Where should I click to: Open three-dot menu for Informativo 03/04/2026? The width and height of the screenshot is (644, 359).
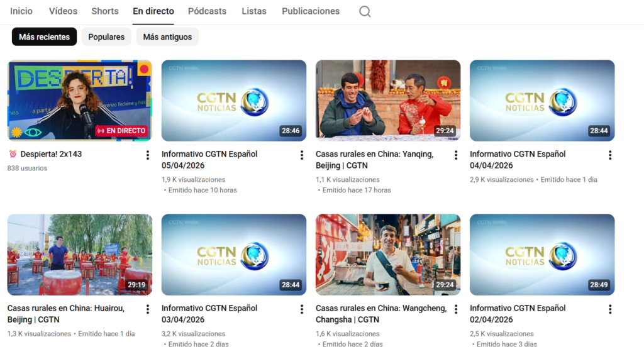point(302,309)
